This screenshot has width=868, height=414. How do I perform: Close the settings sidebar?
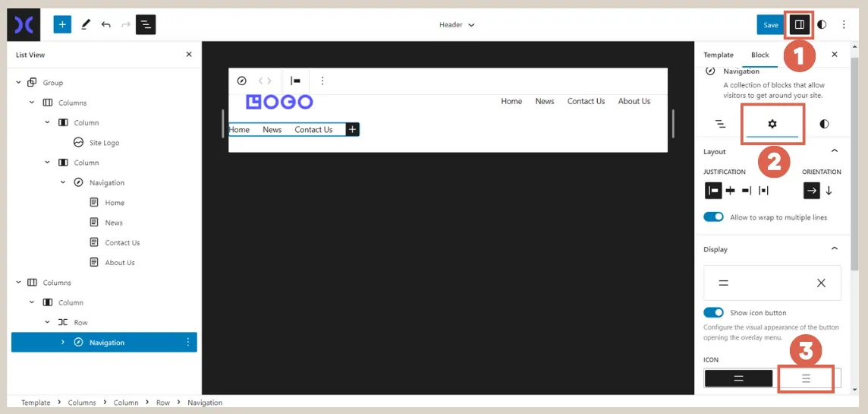(834, 54)
